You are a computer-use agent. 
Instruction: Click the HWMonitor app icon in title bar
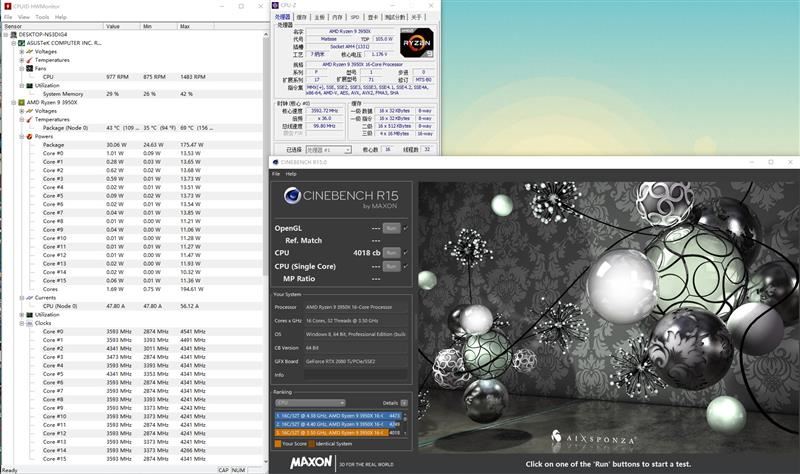[x=7, y=6]
